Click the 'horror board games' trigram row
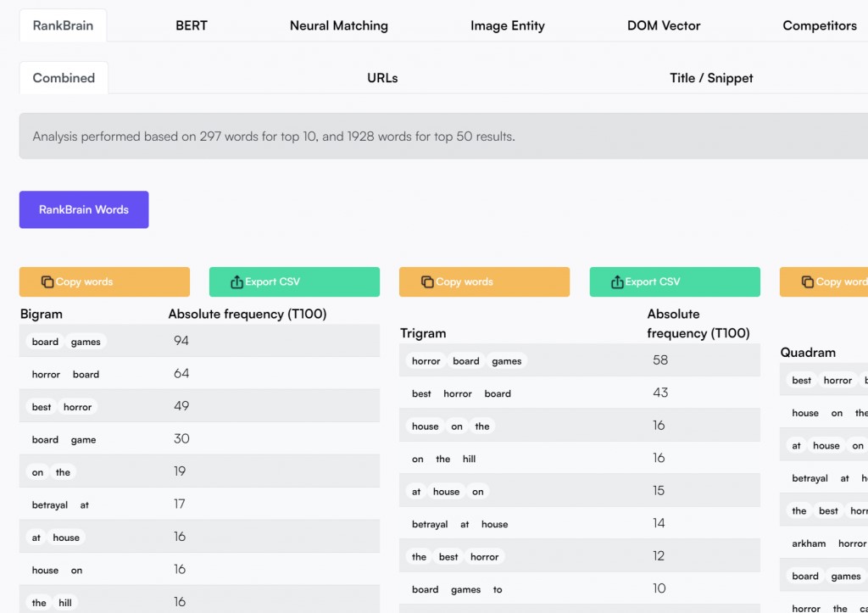868x613 pixels. tap(579, 360)
